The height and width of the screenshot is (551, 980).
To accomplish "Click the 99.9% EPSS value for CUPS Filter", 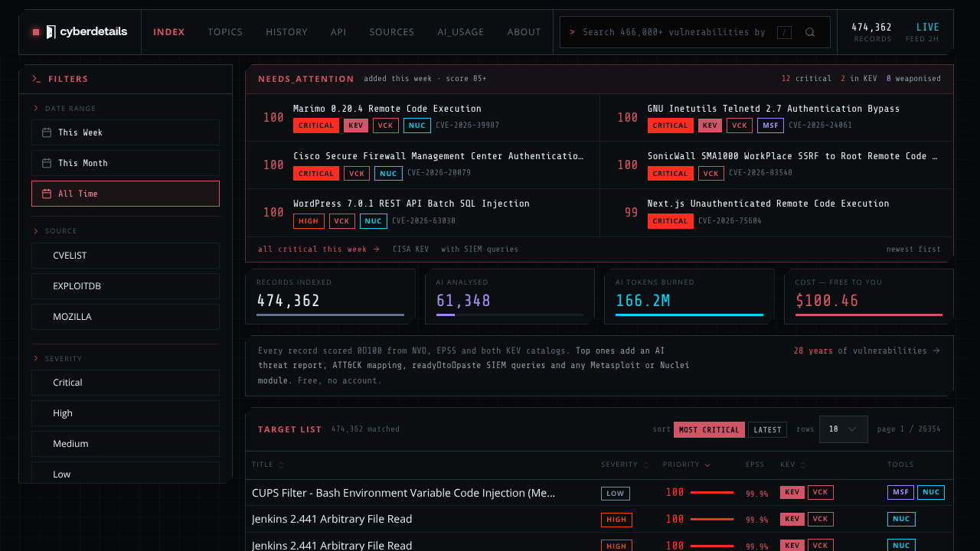I will click(x=757, y=494).
